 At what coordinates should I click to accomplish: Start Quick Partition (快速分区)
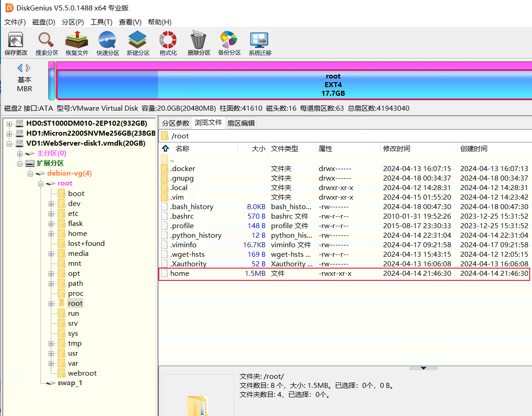coord(108,44)
